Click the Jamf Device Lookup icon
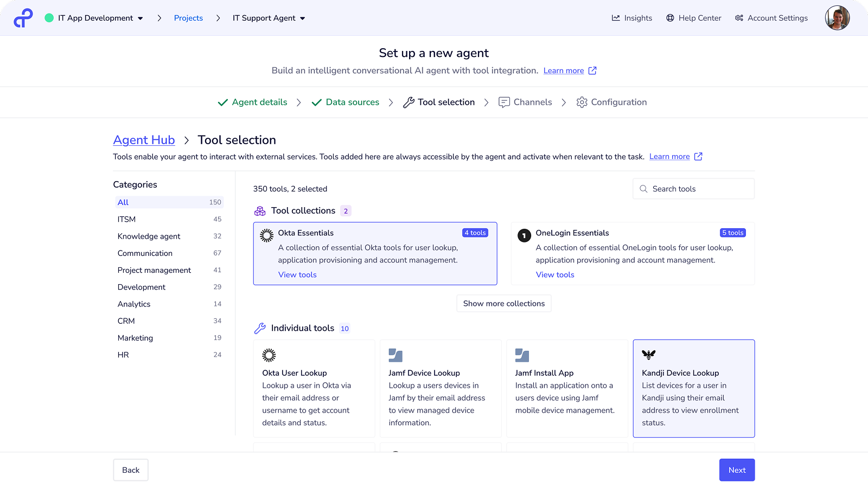This screenshot has height=488, width=868. [395, 355]
